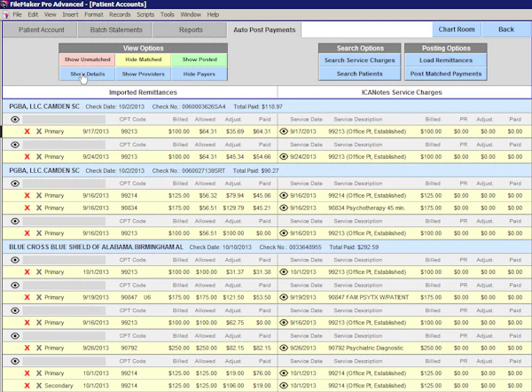Toggle eye on patient above 9/19/2013 90847 remittance
This screenshot has width=532, height=392.
point(15,285)
